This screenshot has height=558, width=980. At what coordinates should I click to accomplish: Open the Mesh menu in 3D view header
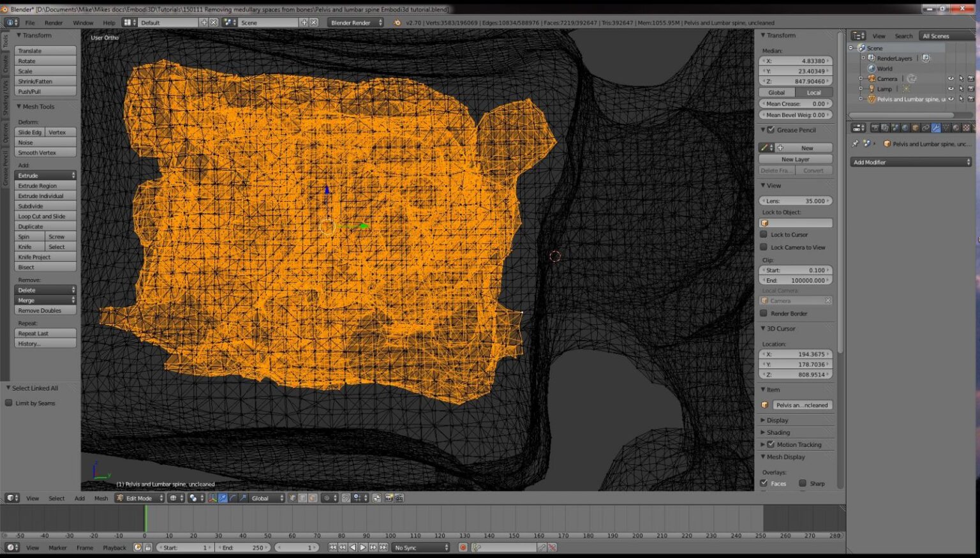pos(101,498)
